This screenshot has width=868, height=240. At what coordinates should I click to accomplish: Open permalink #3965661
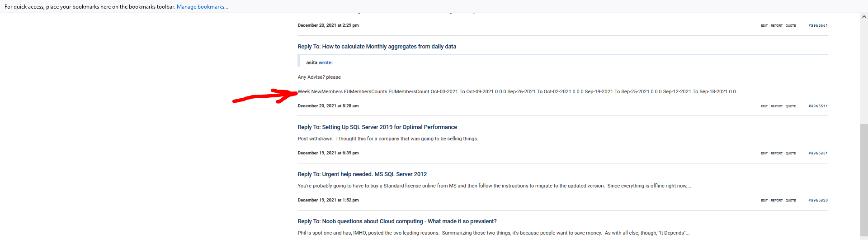tap(818, 26)
